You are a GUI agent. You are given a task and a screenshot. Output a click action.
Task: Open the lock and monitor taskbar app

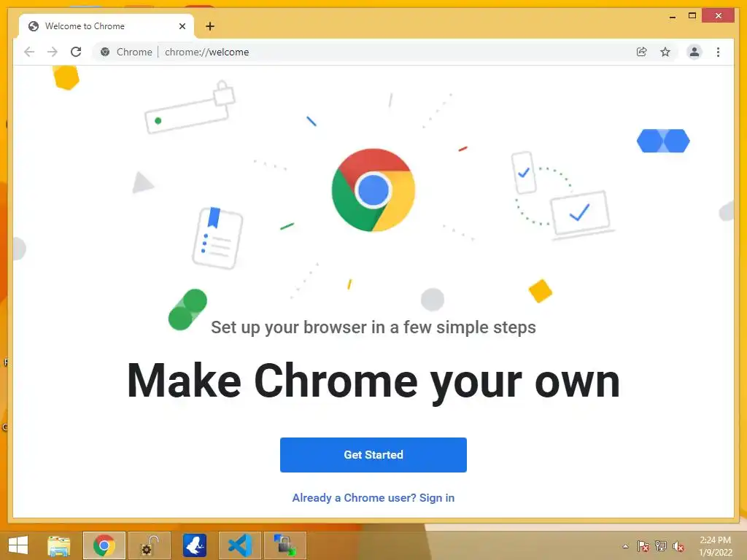coord(285,545)
